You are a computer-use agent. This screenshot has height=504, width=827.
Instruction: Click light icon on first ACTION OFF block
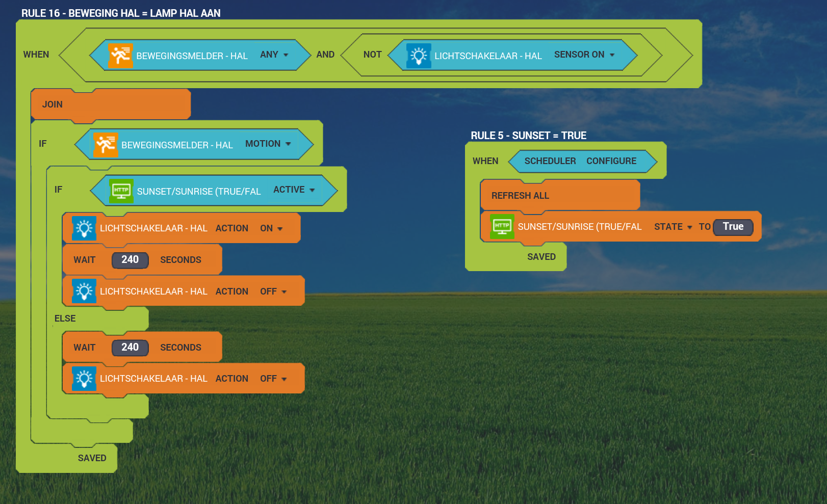click(x=84, y=291)
